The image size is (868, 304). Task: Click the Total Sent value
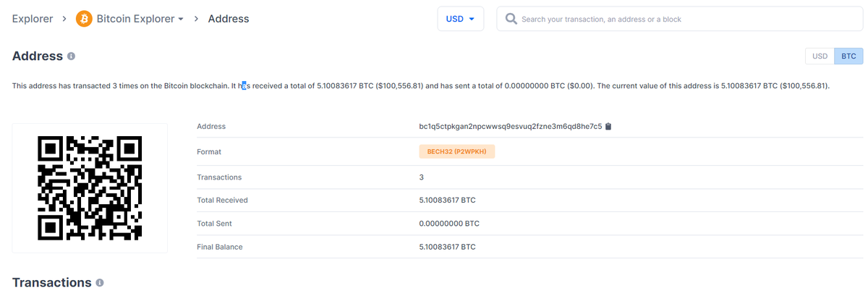coord(449,224)
